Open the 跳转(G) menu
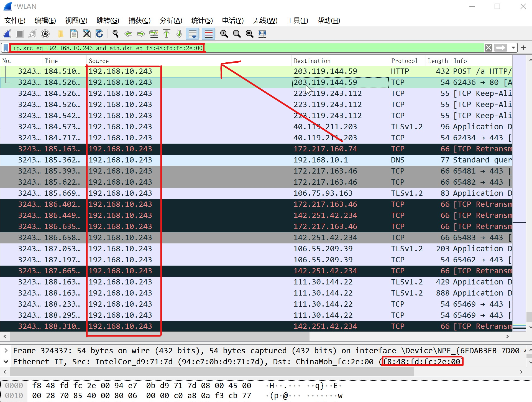This screenshot has height=402, width=532. click(108, 21)
